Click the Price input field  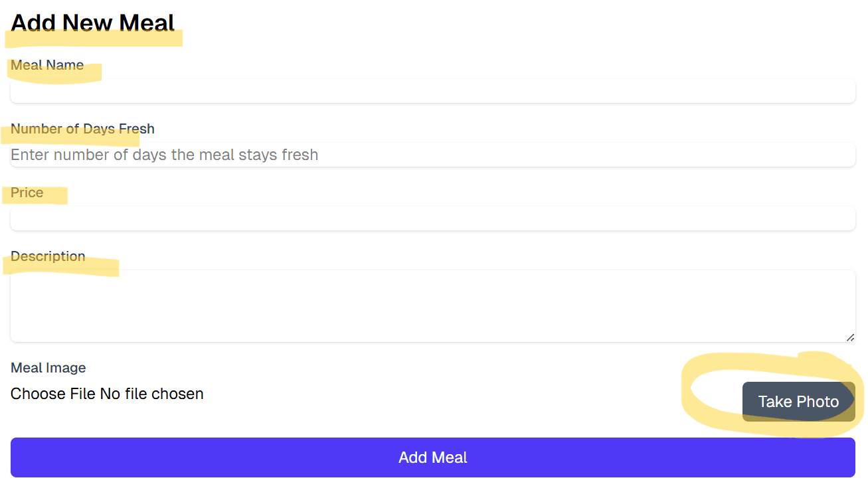432,218
